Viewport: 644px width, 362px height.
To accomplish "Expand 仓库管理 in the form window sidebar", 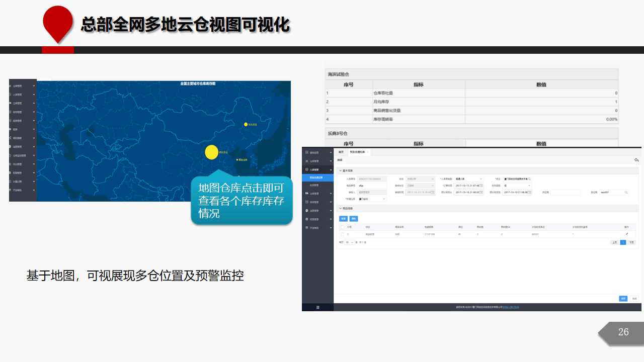I will click(317, 161).
